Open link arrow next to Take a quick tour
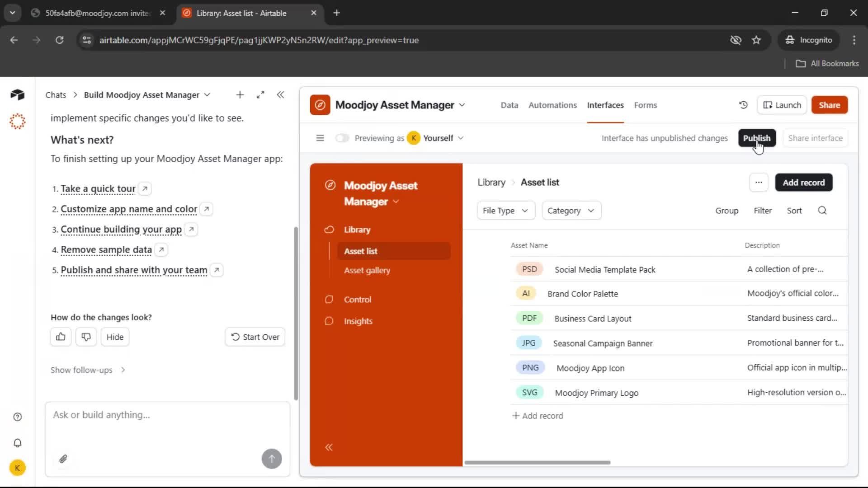Viewport: 868px width, 488px height. coord(145,188)
